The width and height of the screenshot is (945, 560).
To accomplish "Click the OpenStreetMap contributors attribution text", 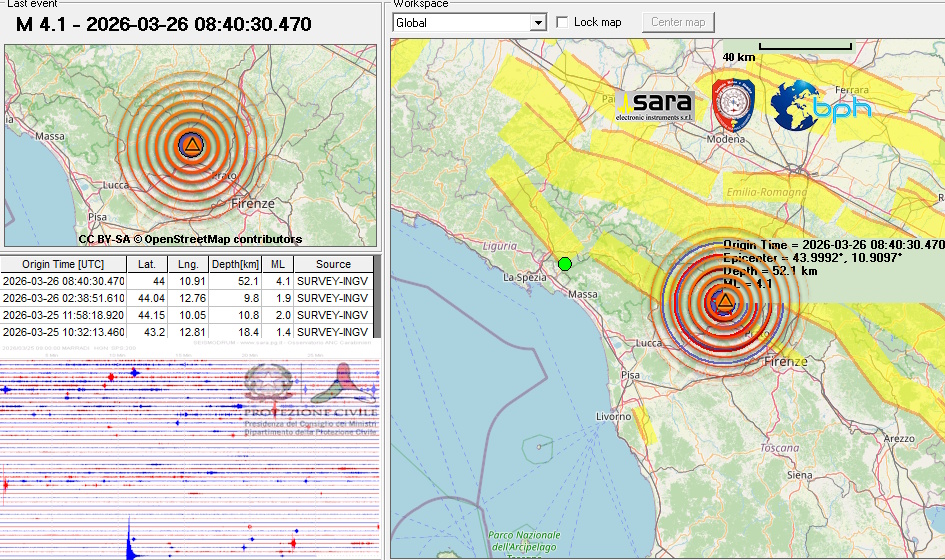I will (x=190, y=239).
